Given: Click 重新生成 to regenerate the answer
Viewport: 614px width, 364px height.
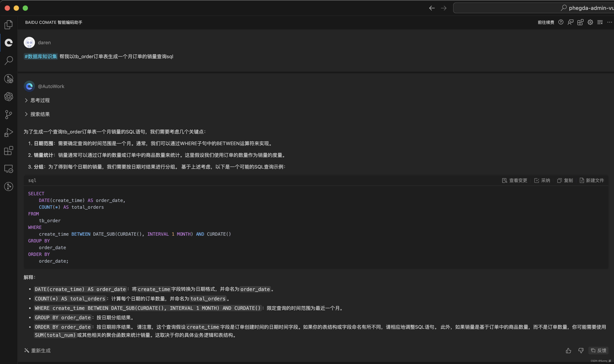Looking at the screenshot, I should pyautogui.click(x=38, y=350).
